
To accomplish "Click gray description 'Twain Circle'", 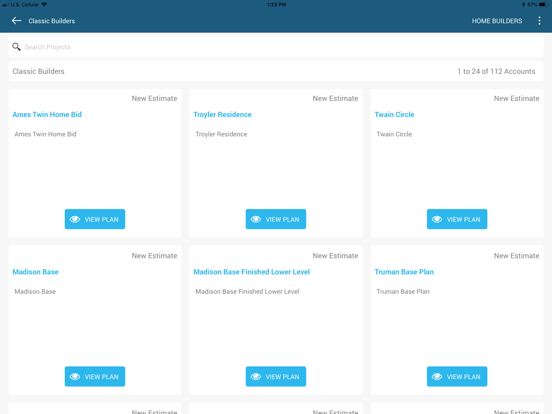I will 394,134.
